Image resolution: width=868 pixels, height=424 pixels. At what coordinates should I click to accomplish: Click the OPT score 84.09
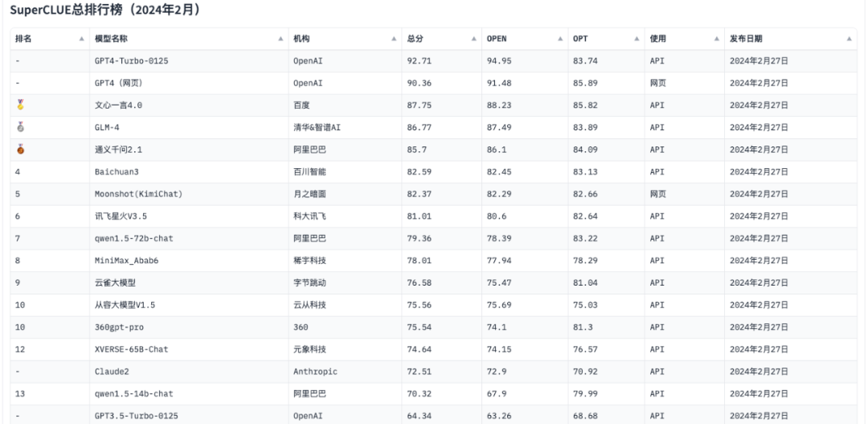(585, 150)
